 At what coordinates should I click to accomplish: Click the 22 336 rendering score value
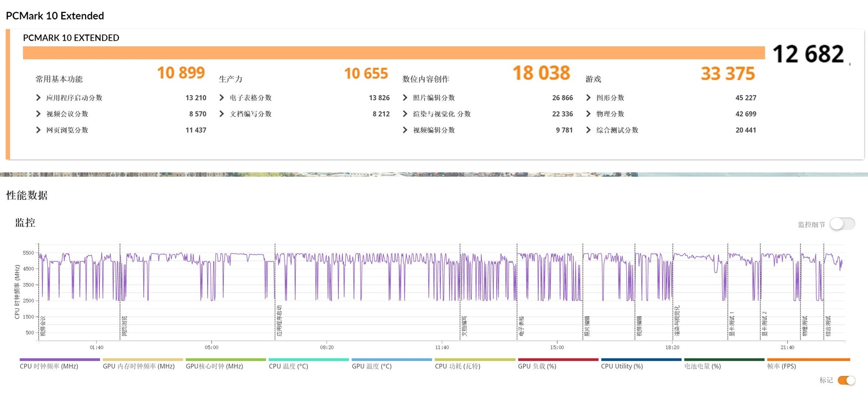(562, 114)
